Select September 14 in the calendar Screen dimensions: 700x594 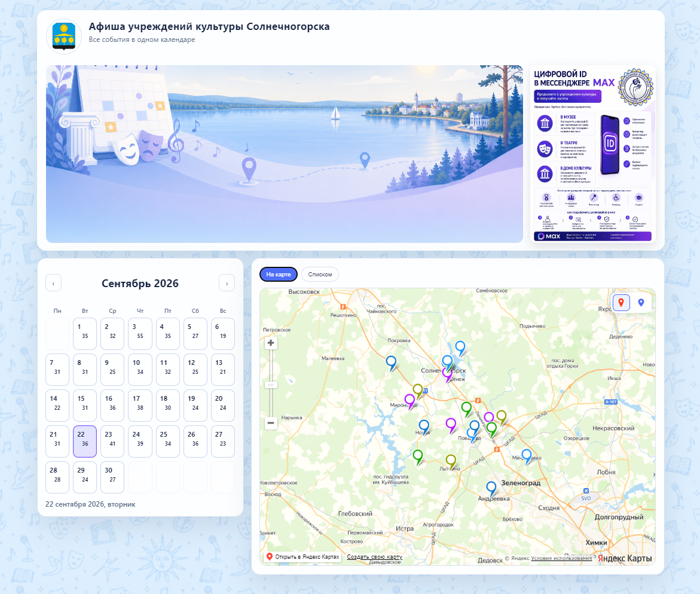(x=57, y=406)
